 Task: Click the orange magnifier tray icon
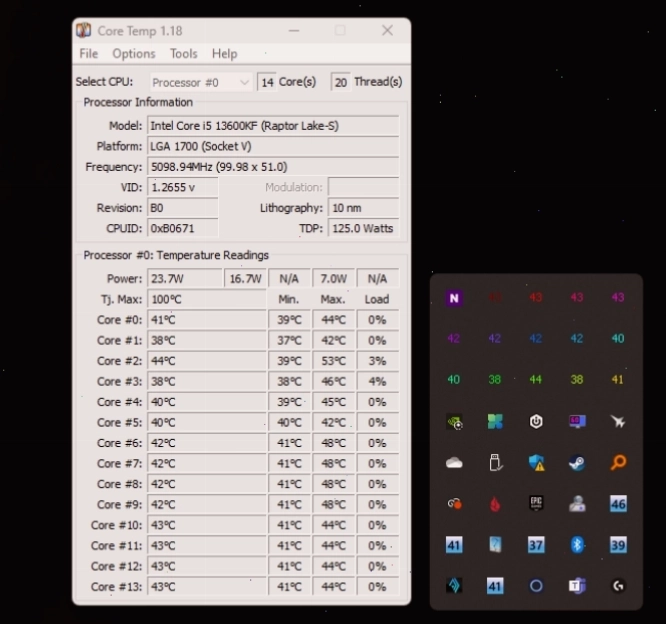(618, 462)
